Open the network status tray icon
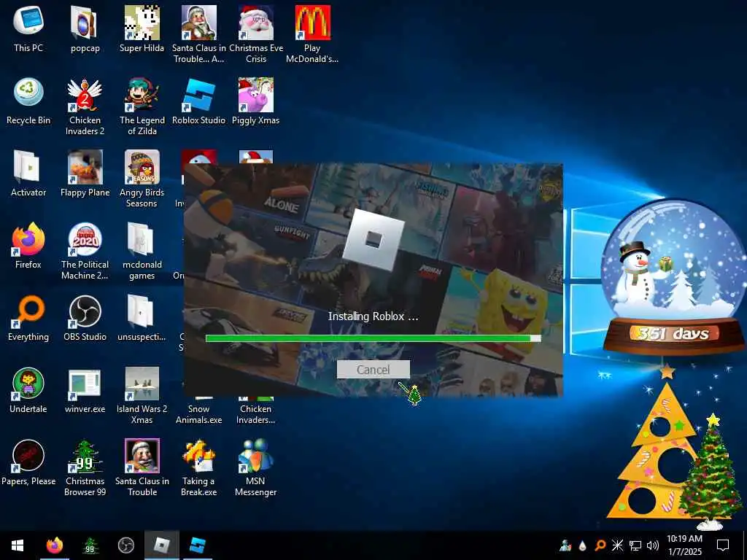The width and height of the screenshot is (747, 560). click(635, 545)
